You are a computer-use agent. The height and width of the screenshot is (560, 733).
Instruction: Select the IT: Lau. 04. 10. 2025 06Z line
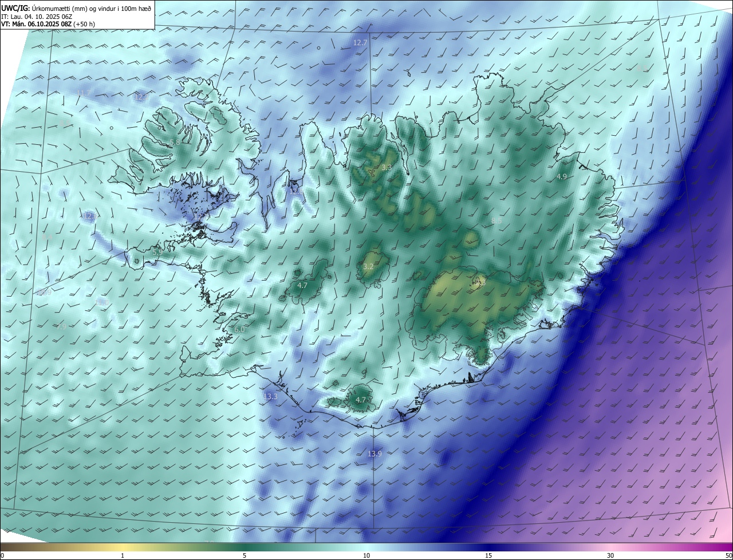coord(37,16)
